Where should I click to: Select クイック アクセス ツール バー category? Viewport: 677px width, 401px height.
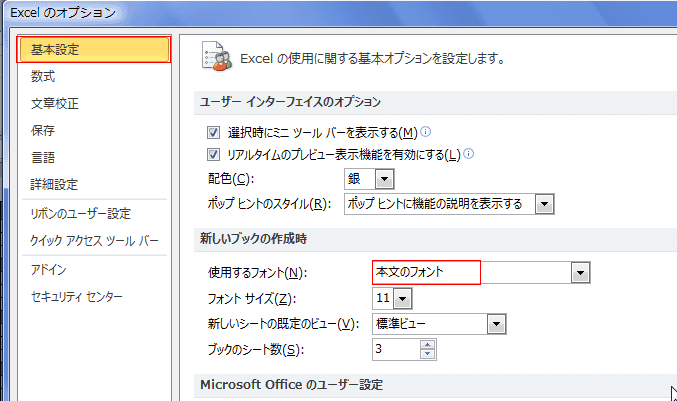tap(94, 241)
